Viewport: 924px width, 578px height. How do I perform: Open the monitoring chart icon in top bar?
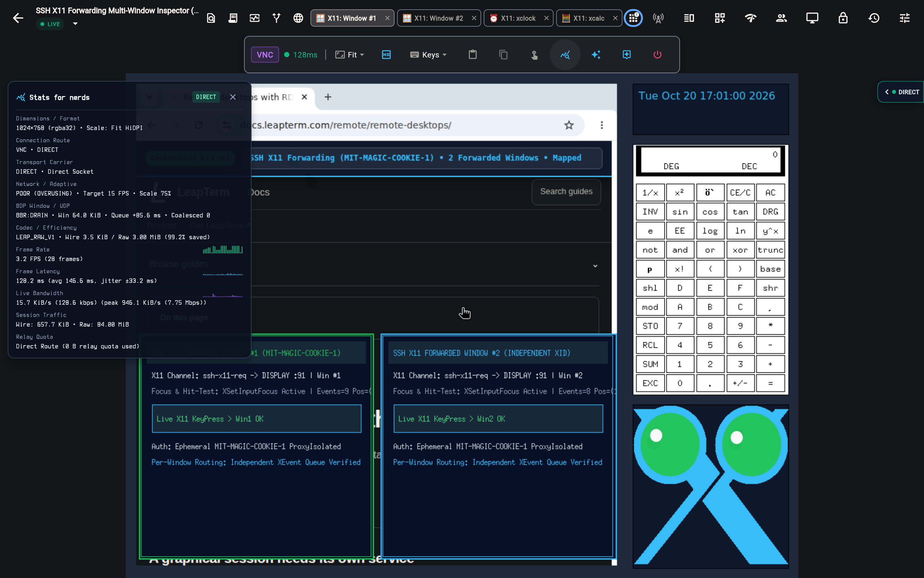pyautogui.click(x=255, y=18)
